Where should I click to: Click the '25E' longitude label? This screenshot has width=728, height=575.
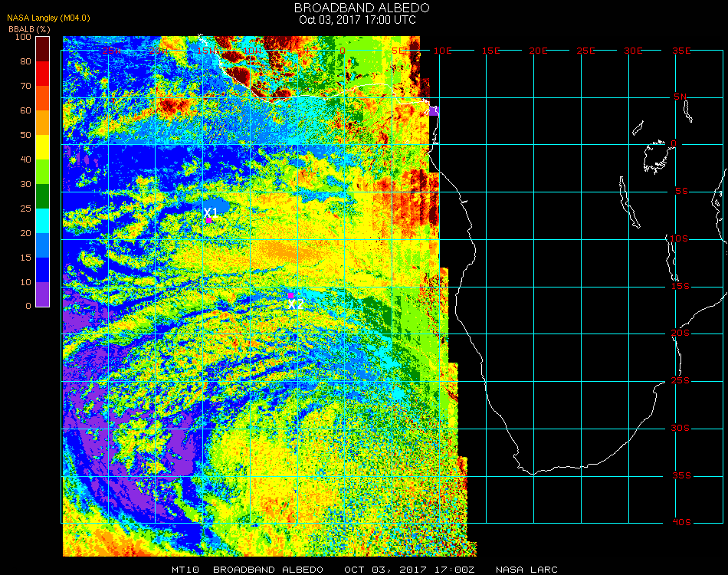(x=586, y=51)
